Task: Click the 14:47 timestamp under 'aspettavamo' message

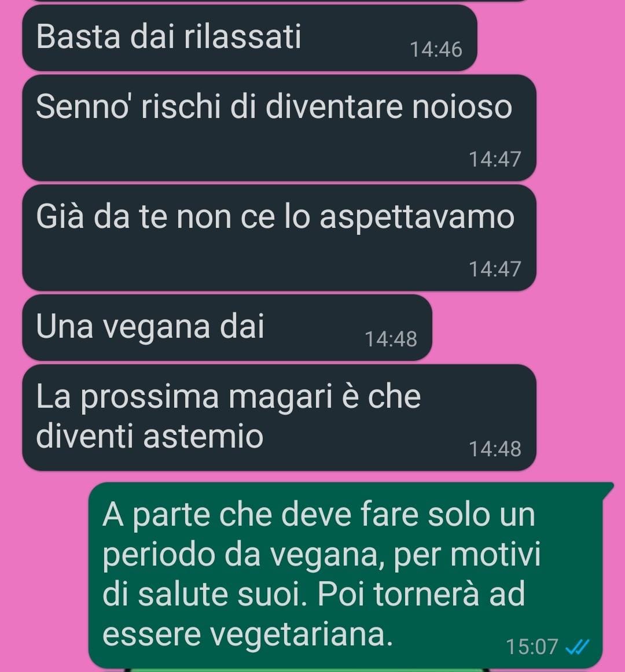Action: tap(495, 269)
